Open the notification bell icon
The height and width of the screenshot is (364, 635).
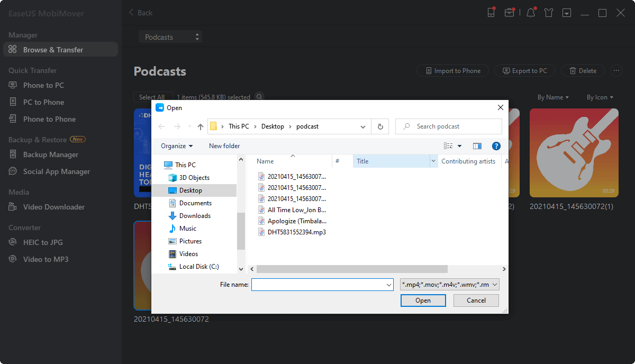pyautogui.click(x=530, y=13)
